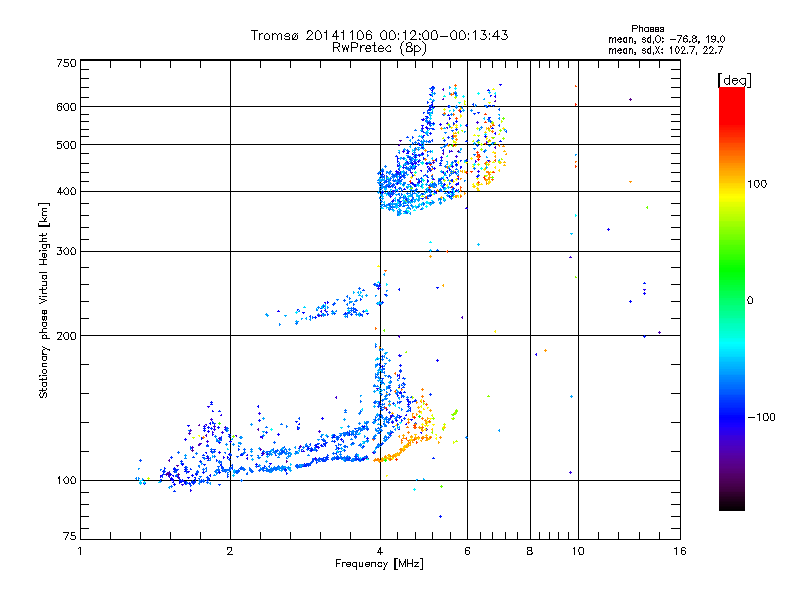Click the colorbar tick label '100'
The height and width of the screenshot is (600, 800).
(x=757, y=184)
